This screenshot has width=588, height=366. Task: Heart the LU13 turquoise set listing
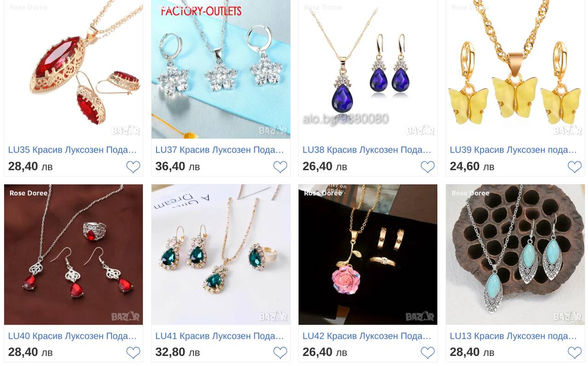575,353
